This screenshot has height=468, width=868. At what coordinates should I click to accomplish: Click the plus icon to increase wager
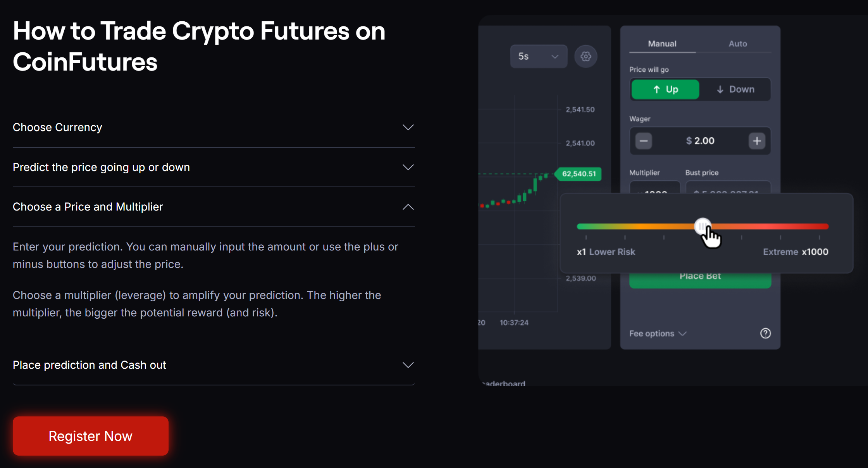[x=757, y=141]
